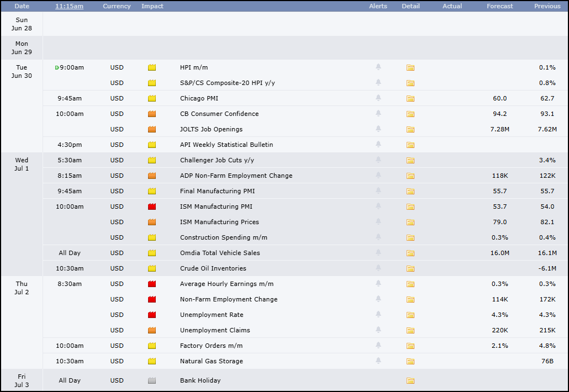Open detail folder for Bank Holiday
The width and height of the screenshot is (569, 392).
pos(410,380)
